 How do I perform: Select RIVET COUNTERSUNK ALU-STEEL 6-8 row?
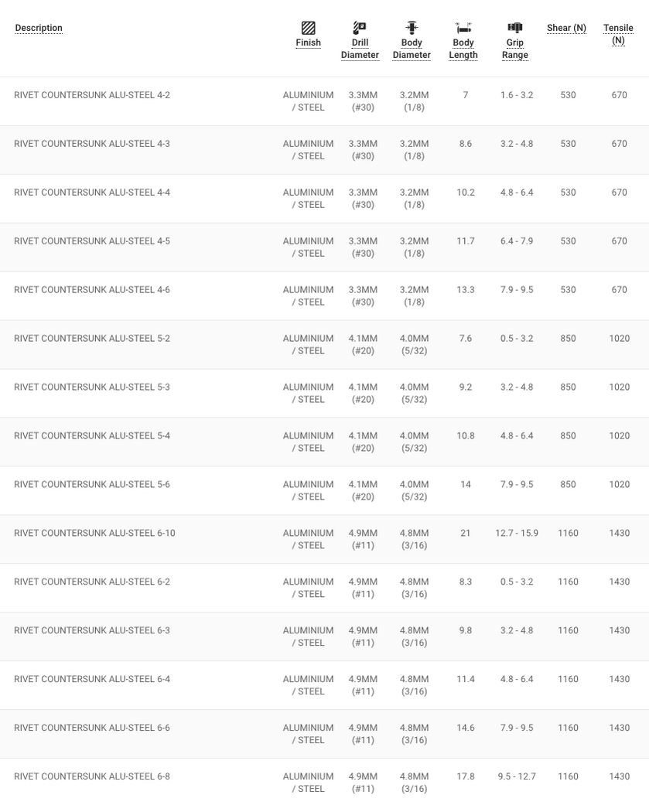point(324,783)
